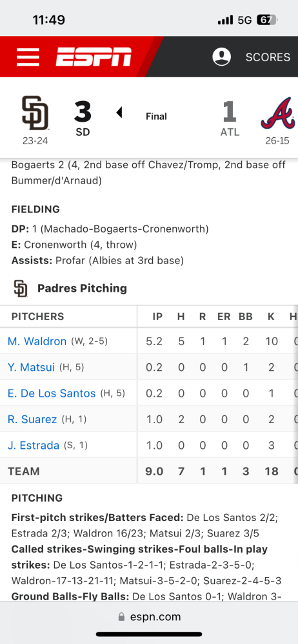
Task: Open E. De Los Santos player link
Action: pyautogui.click(x=52, y=393)
